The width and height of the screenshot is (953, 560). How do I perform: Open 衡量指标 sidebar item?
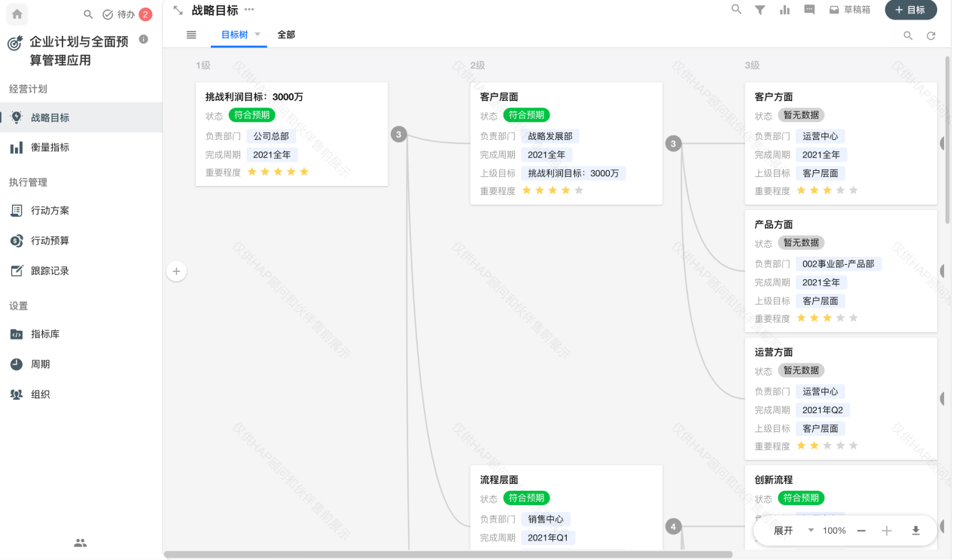coord(81,148)
